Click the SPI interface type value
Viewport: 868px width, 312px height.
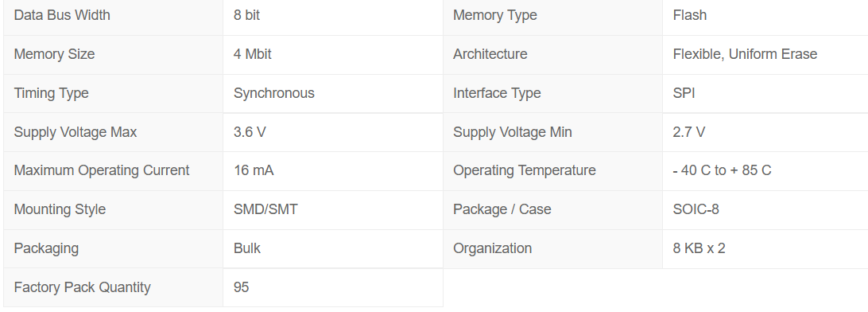(684, 93)
